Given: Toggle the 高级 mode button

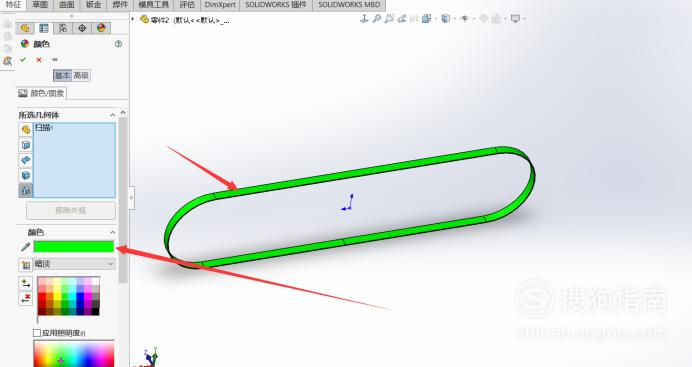Looking at the screenshot, I should tap(81, 75).
